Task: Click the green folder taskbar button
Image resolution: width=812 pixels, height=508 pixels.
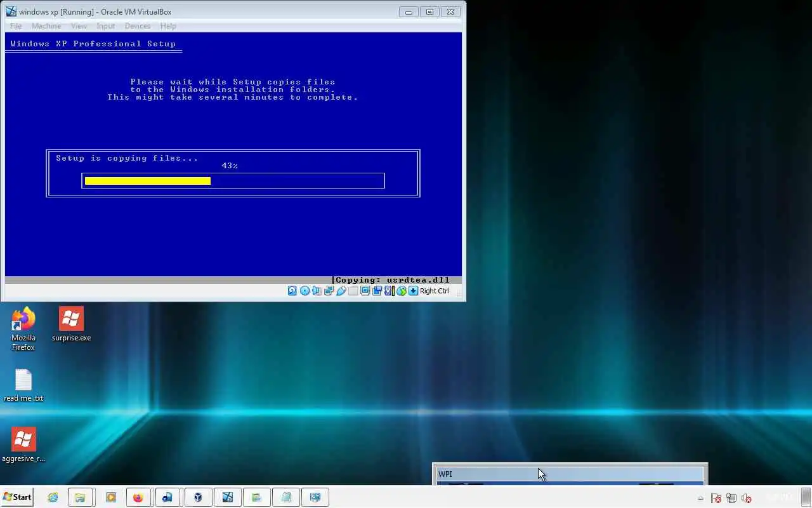Action: [256, 497]
